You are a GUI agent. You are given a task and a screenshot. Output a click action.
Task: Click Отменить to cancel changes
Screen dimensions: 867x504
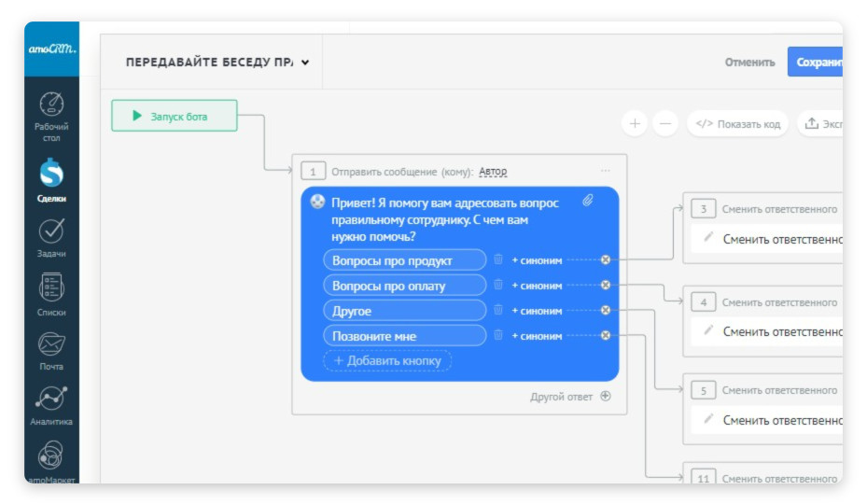coord(749,63)
